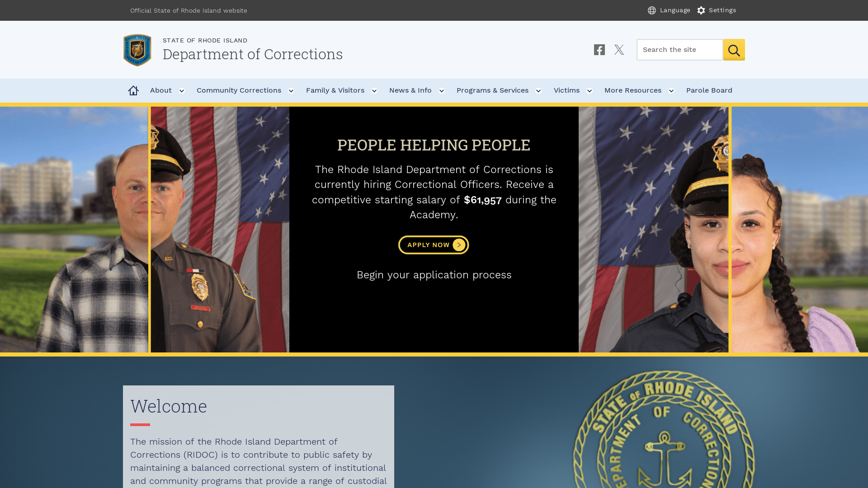Open the Programs & Services menu item

[492, 90]
